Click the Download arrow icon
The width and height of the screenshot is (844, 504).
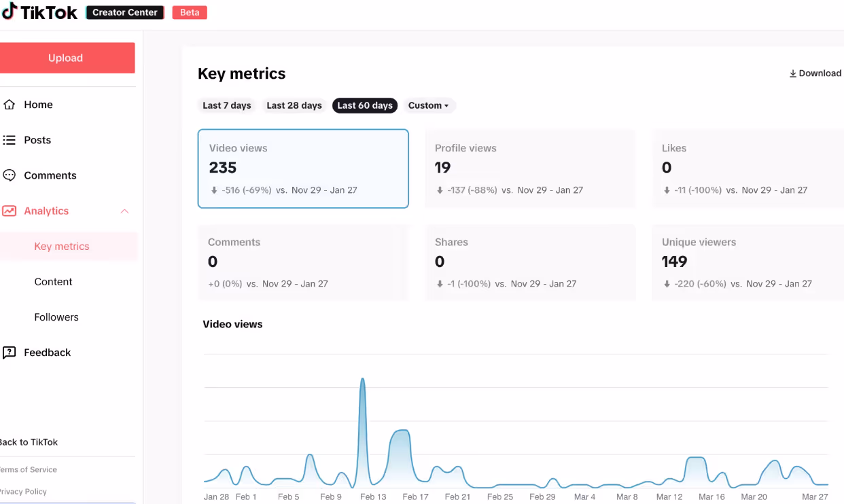point(792,73)
